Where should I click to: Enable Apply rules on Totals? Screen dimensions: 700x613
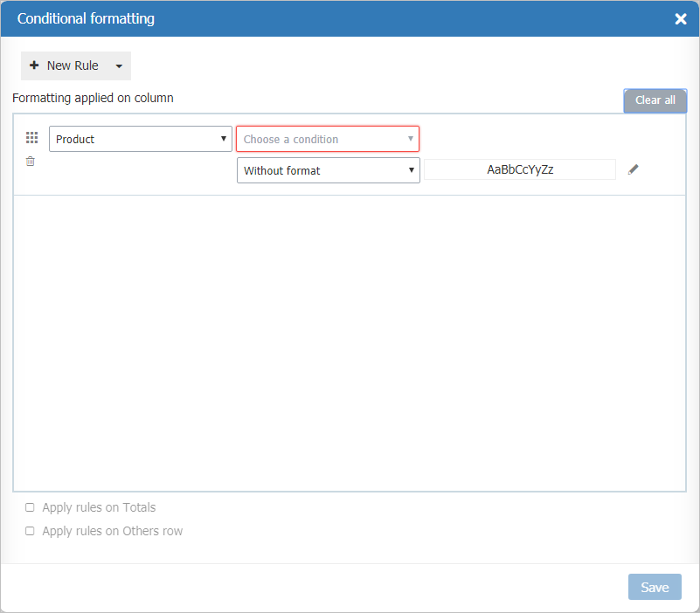[x=29, y=507]
